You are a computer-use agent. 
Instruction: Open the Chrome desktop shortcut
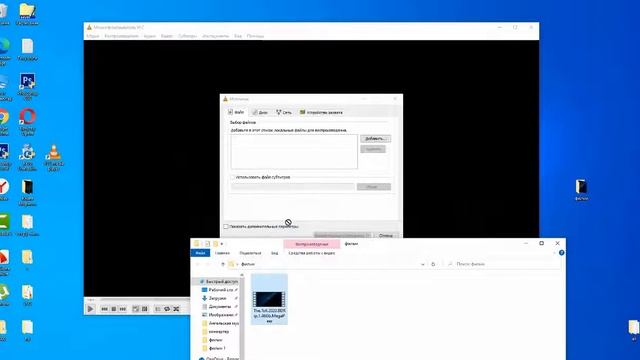(x=4, y=122)
